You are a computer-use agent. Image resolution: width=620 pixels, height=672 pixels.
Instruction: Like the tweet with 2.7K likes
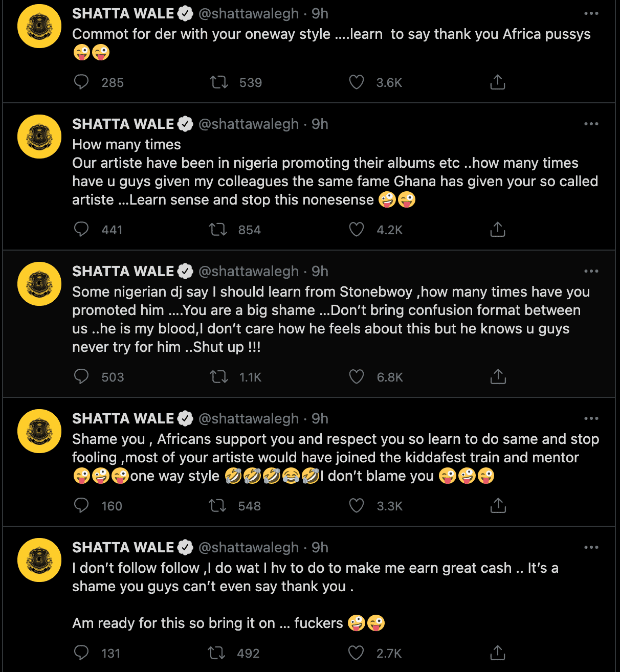point(356,653)
